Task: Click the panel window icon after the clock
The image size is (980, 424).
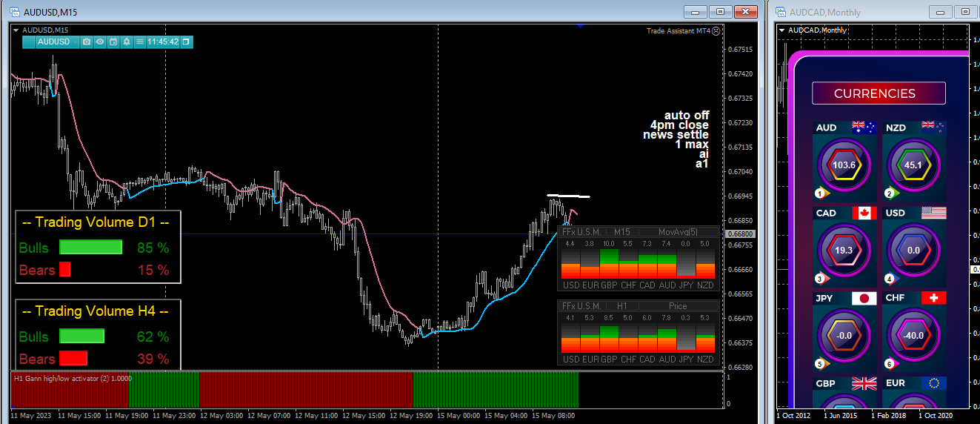Action: click(186, 42)
